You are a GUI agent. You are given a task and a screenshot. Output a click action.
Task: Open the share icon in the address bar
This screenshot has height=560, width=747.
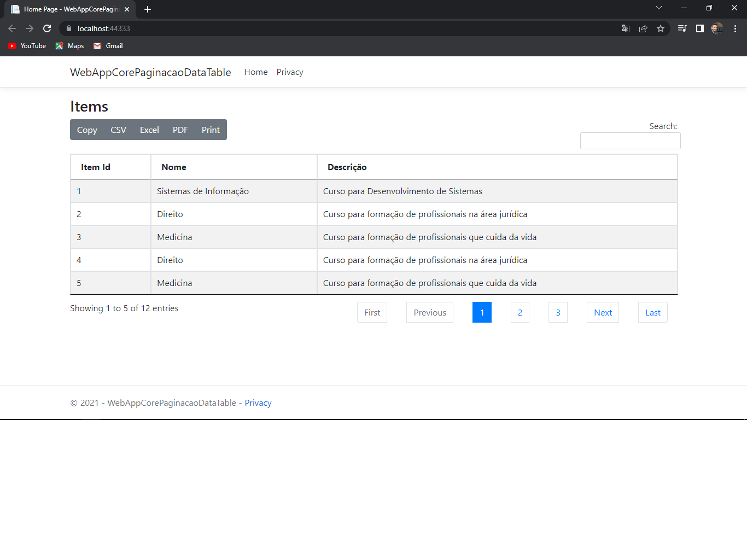643,28
